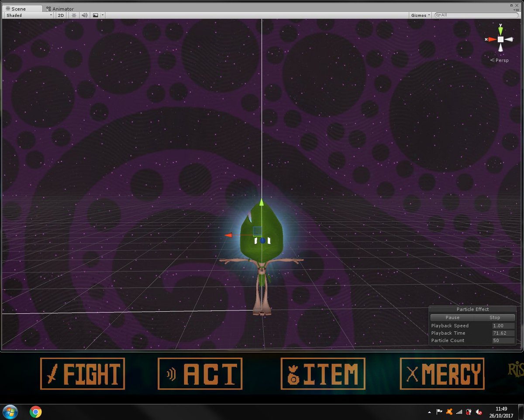
Task: Open the Windows Start menu
Action: pyautogui.click(x=10, y=412)
